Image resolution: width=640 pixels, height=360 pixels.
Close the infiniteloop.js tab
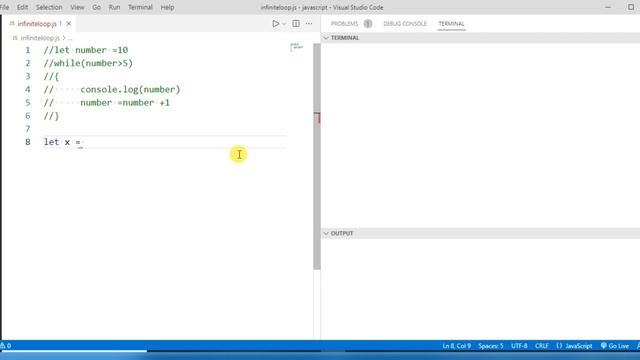pos(69,24)
